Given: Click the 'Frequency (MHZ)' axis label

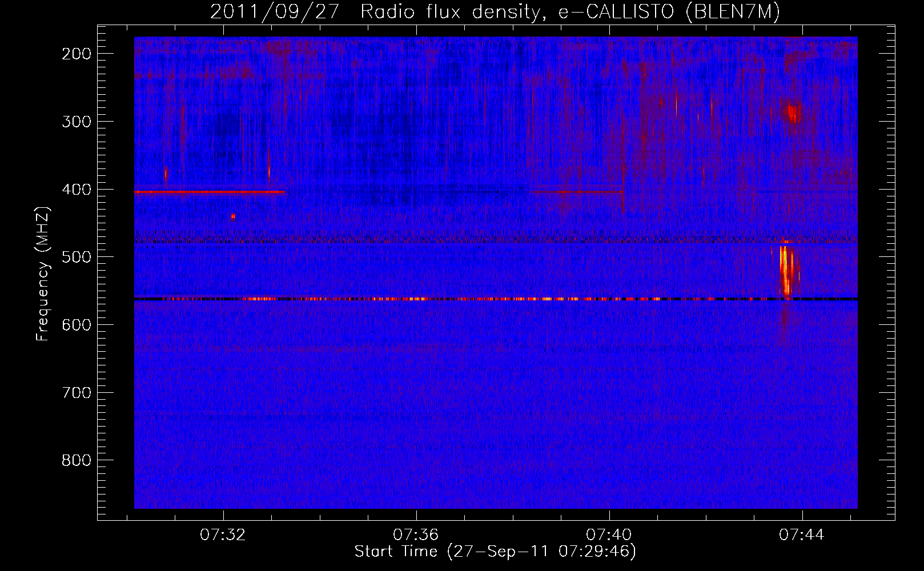Looking at the screenshot, I should 43,274.
